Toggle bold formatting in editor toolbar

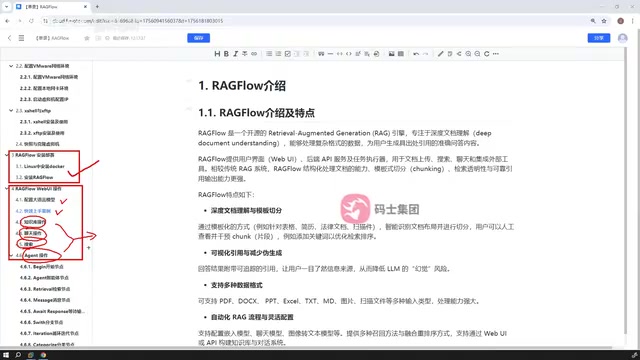226,54
